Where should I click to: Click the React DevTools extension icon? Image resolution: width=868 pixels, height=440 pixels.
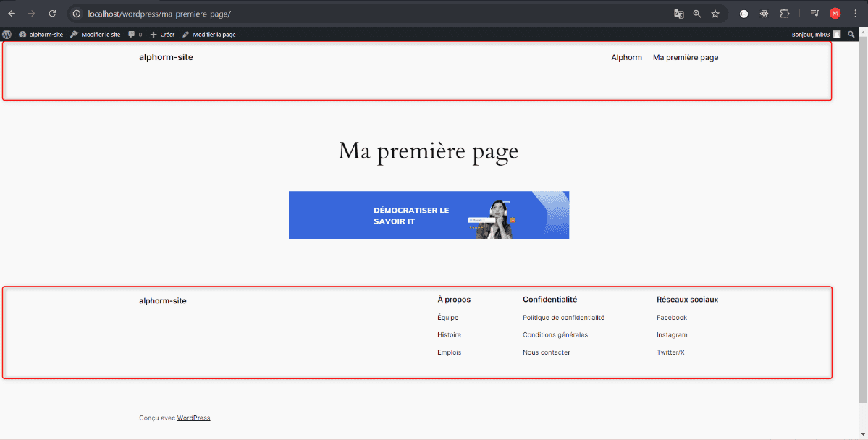pos(764,14)
